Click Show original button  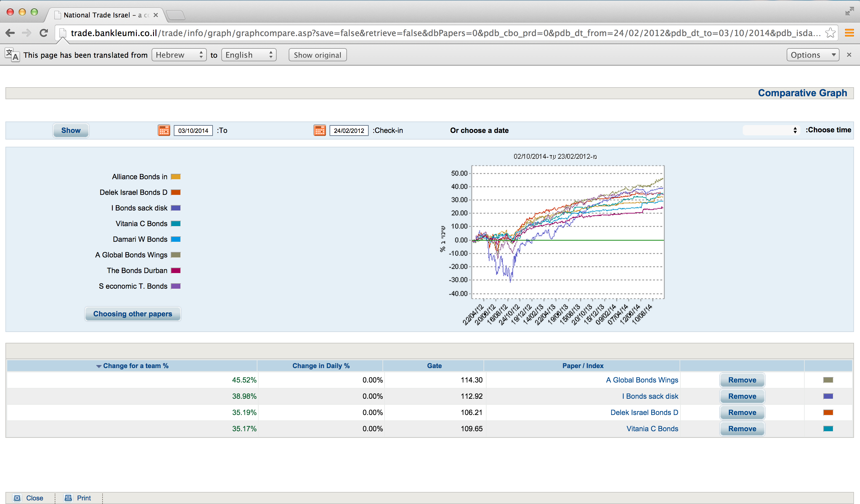pos(317,55)
